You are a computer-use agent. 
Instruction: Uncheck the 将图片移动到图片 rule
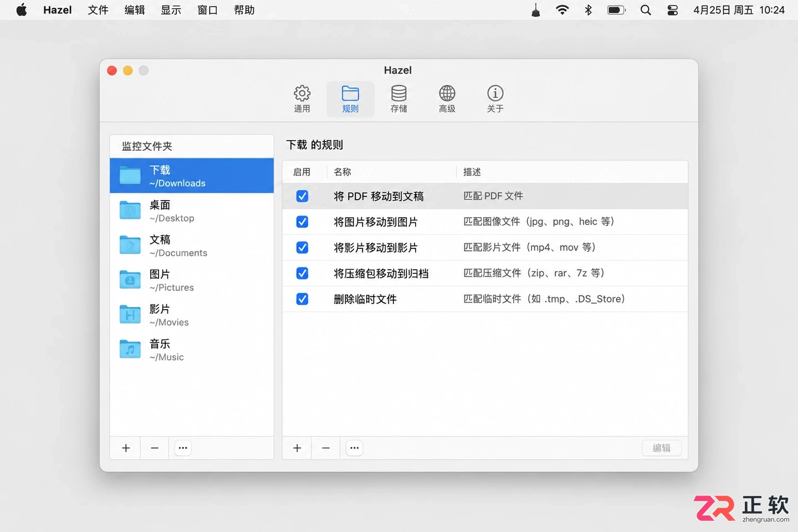tap(302, 222)
